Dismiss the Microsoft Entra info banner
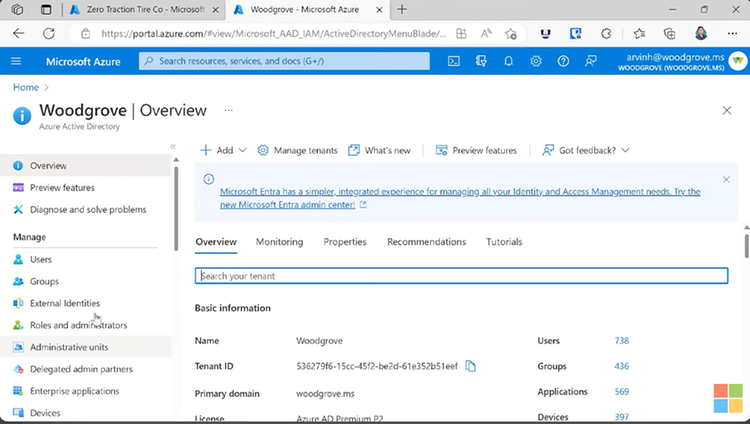The height and width of the screenshot is (424, 750). (x=726, y=179)
